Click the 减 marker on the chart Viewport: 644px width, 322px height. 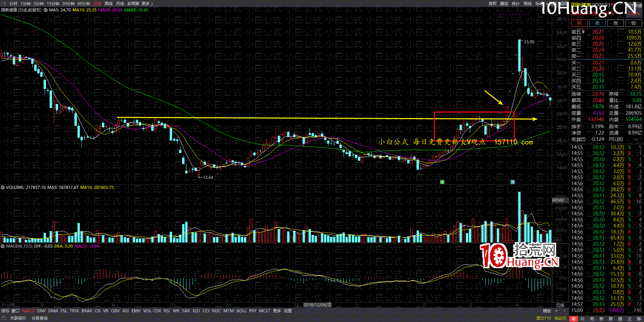tap(442, 182)
